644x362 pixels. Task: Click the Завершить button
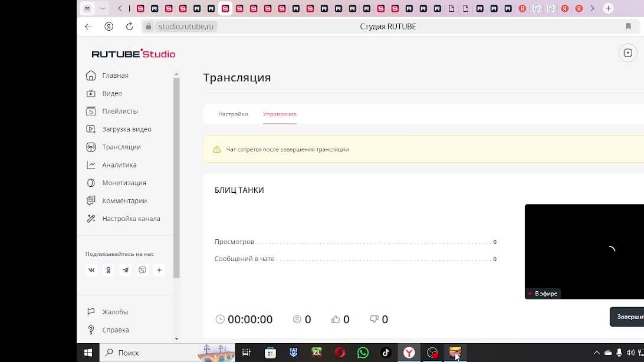point(627,317)
